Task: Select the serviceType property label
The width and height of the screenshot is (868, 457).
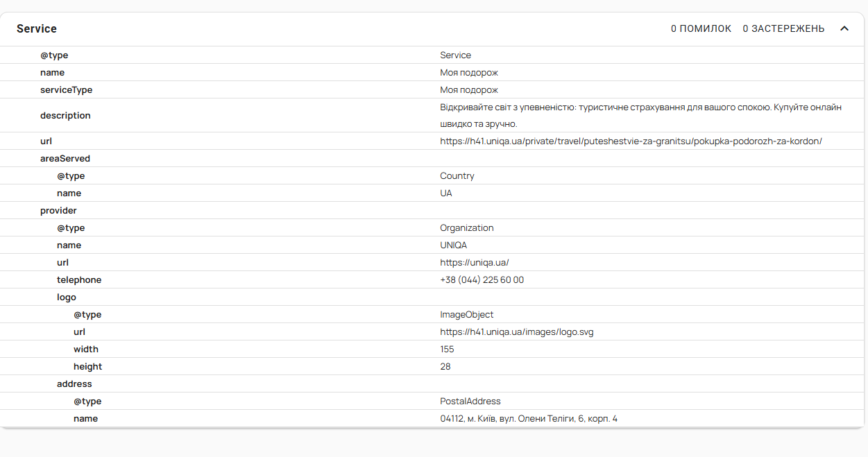Action: [x=66, y=89]
